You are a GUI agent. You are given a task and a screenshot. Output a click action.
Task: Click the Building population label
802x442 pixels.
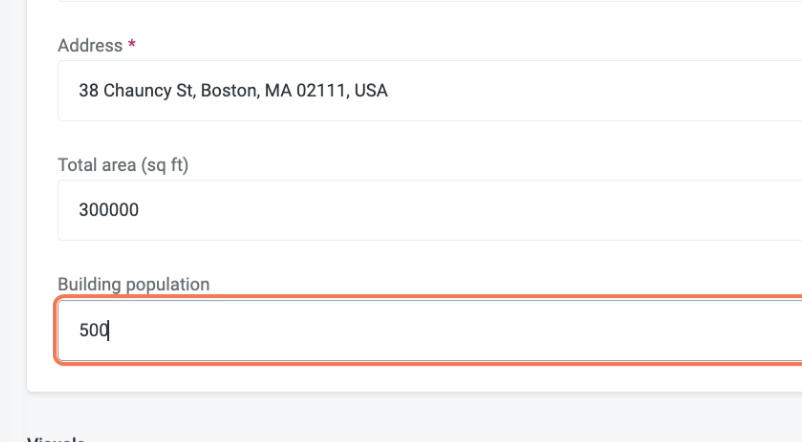pyautogui.click(x=133, y=284)
